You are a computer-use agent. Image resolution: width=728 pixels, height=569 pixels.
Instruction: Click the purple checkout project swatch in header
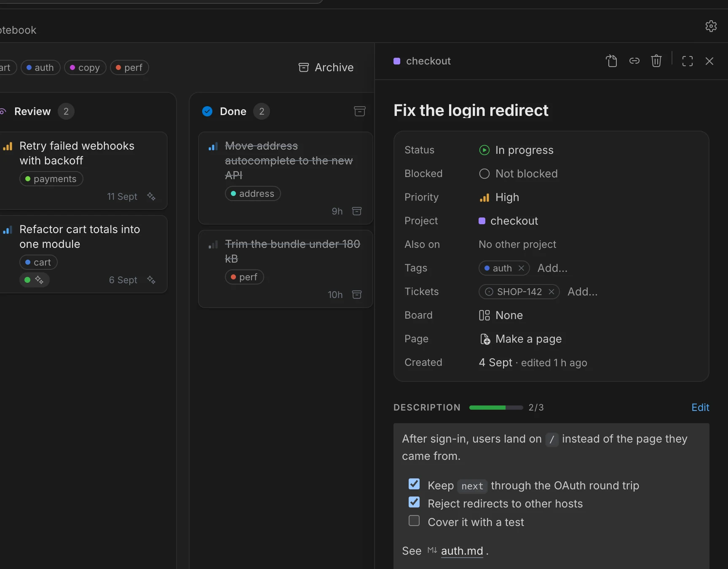tap(397, 61)
